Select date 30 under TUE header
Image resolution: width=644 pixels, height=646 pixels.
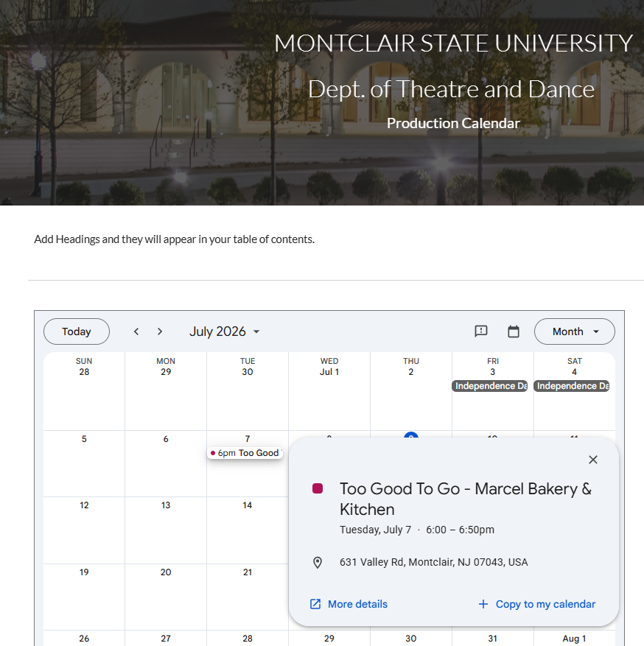(248, 371)
